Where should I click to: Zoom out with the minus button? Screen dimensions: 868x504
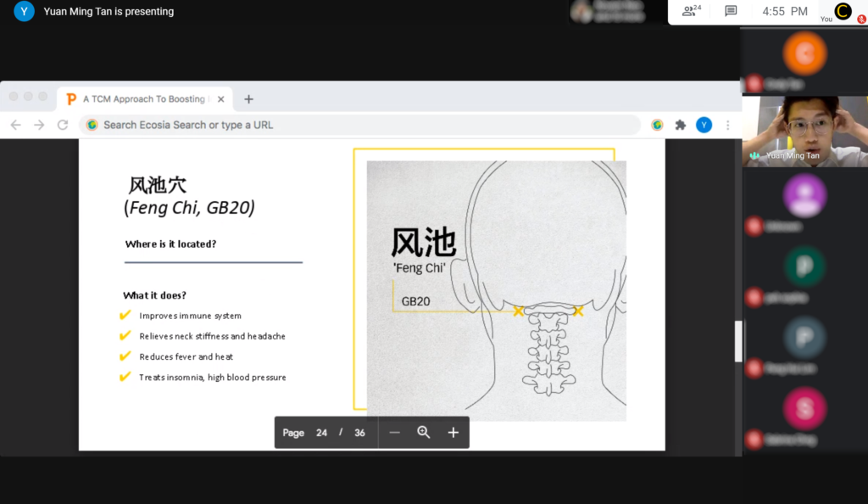coord(394,433)
